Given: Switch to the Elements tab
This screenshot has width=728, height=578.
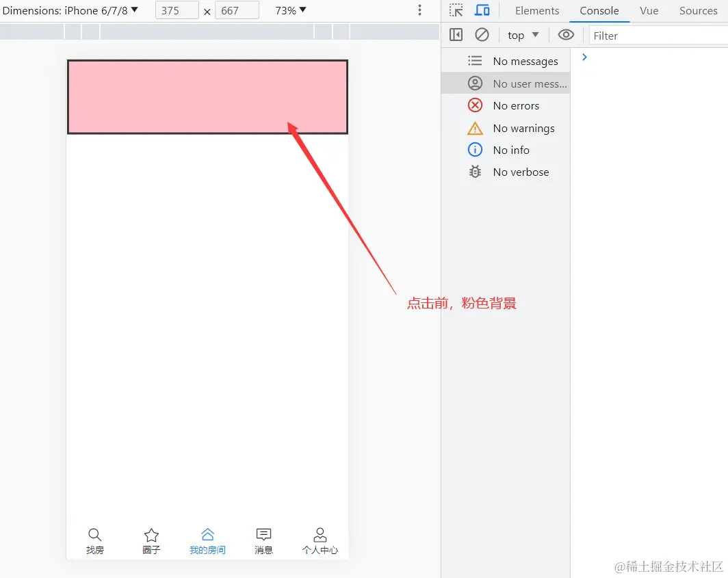Looking at the screenshot, I should [537, 10].
